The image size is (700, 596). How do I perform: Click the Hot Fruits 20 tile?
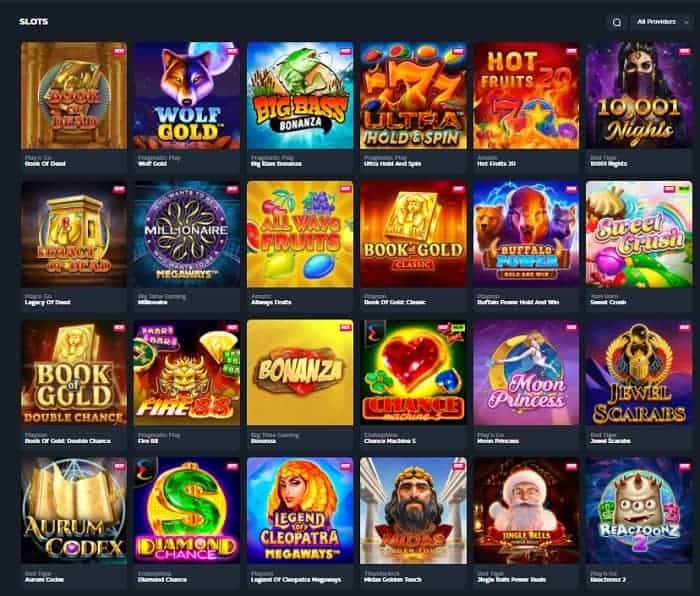click(526, 96)
